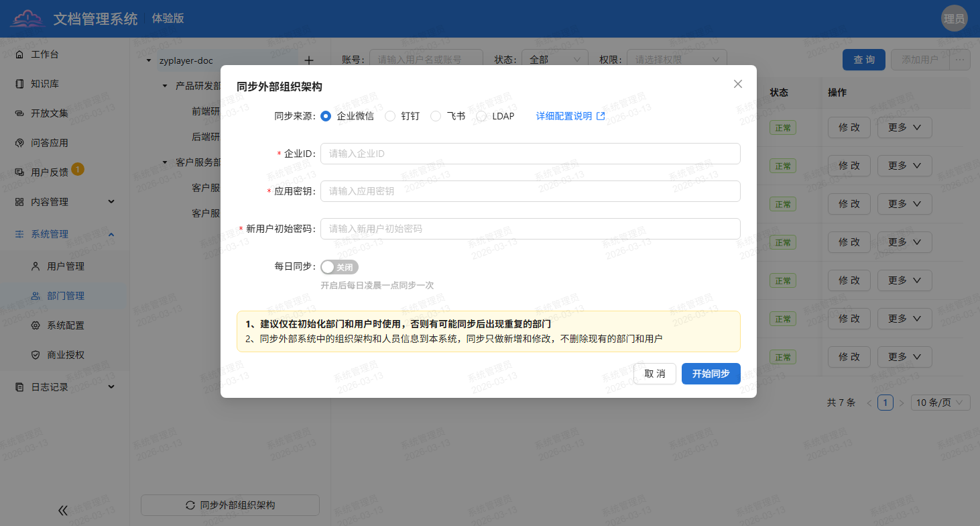Choose LDAP as sync source

[x=481, y=116]
